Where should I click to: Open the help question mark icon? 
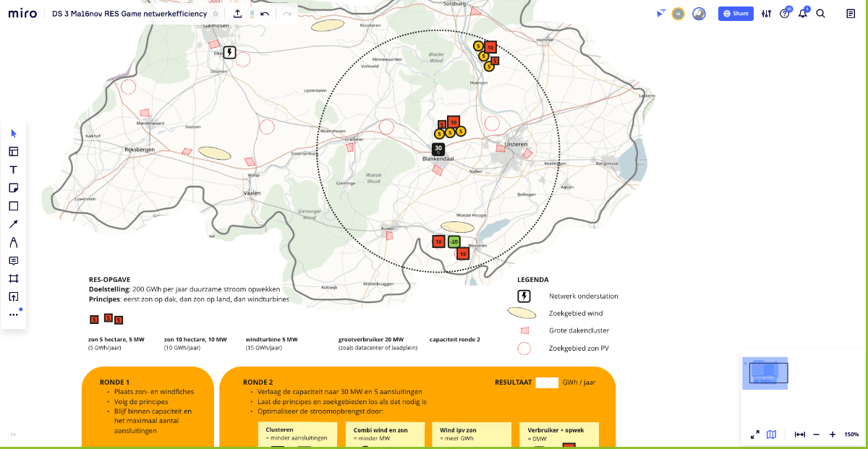pos(785,14)
